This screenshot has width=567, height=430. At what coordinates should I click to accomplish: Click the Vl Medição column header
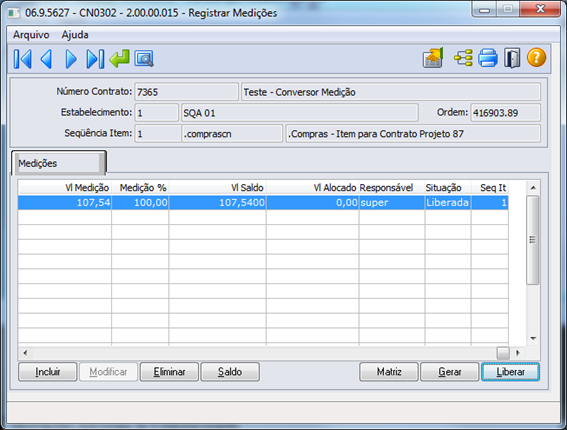pyautogui.click(x=65, y=188)
